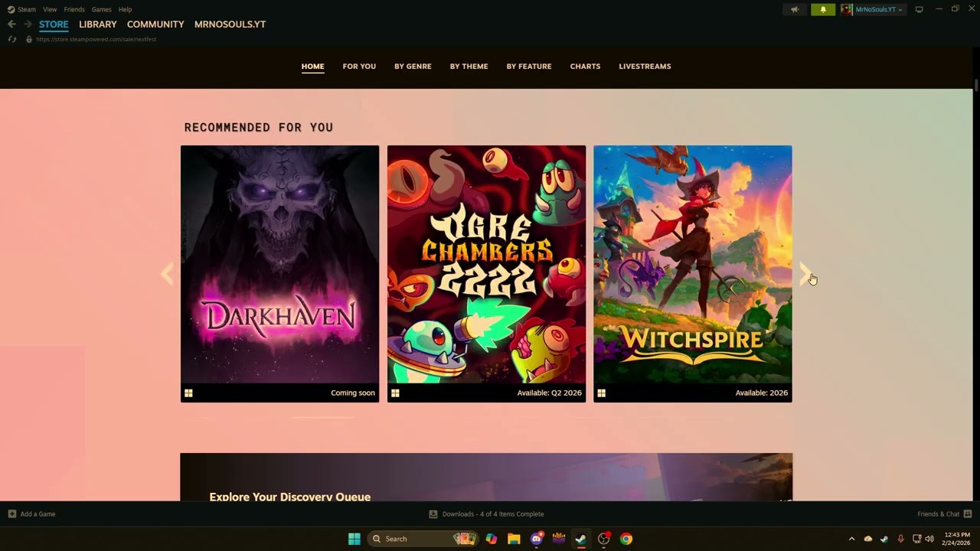Open the Steam announcements megaphone
This screenshot has height=551, width=980.
795,9
